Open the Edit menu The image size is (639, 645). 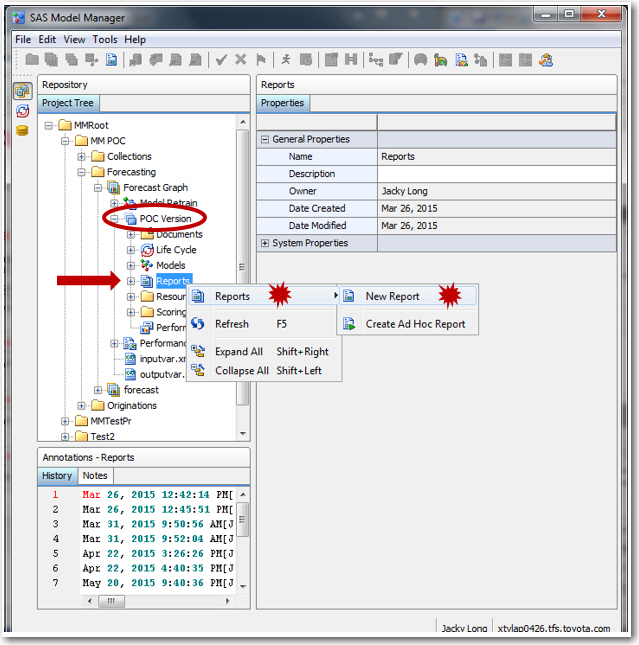(47, 39)
